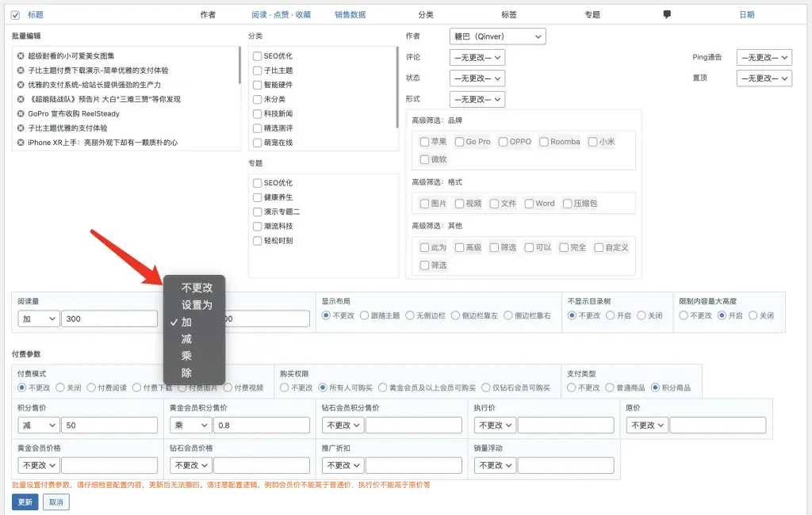Check the Word format filter
Screen dimensions: 812x515
point(529,204)
